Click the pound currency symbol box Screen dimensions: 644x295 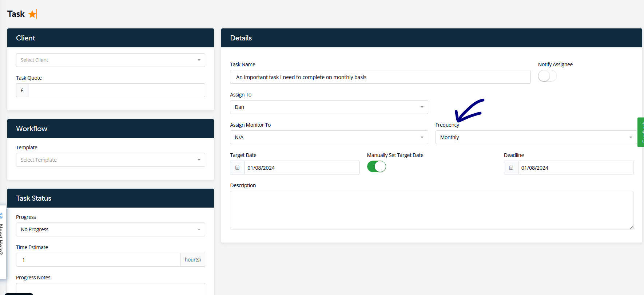(x=22, y=90)
